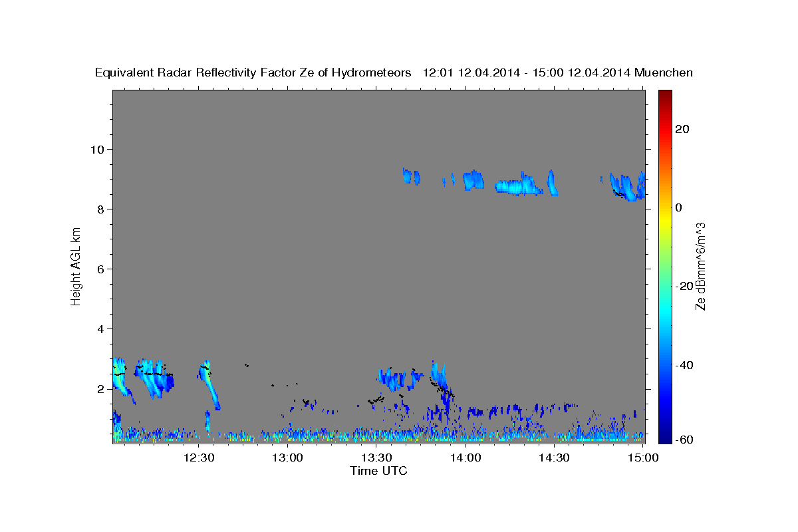798x532 pixels.
Task: Click the 13:30 time tick label
Action: click(376, 458)
